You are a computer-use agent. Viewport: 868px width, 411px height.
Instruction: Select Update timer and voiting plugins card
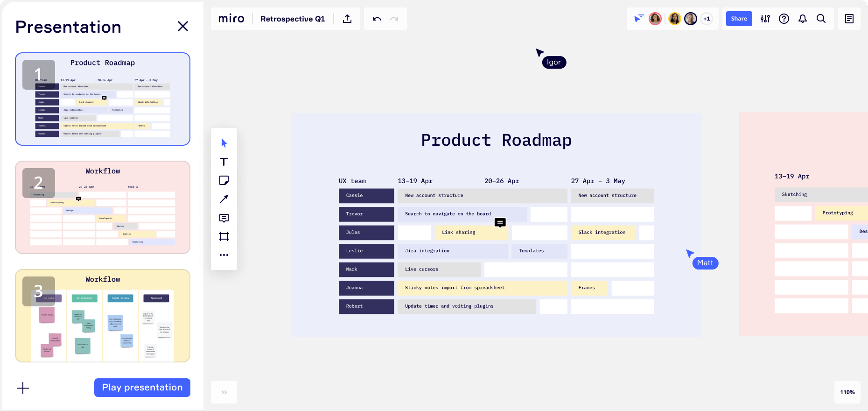(x=467, y=306)
